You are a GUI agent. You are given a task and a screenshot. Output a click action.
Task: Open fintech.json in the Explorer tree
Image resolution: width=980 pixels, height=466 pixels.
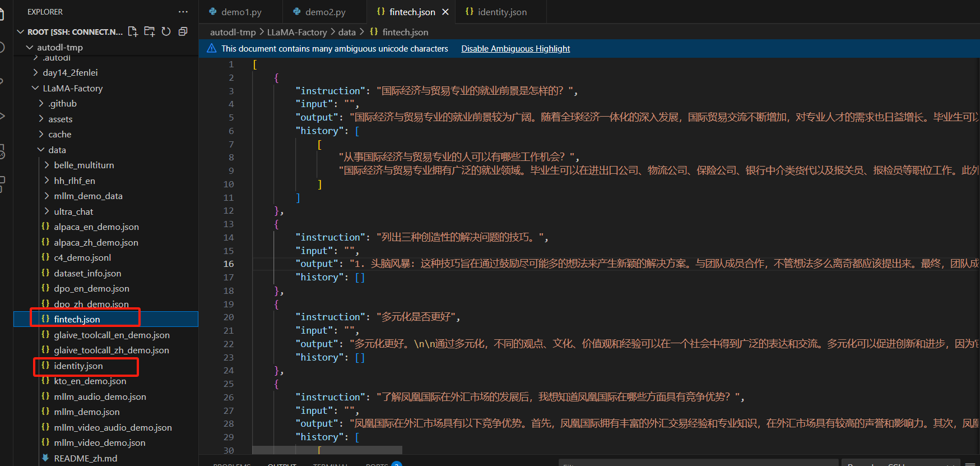[x=77, y=319]
